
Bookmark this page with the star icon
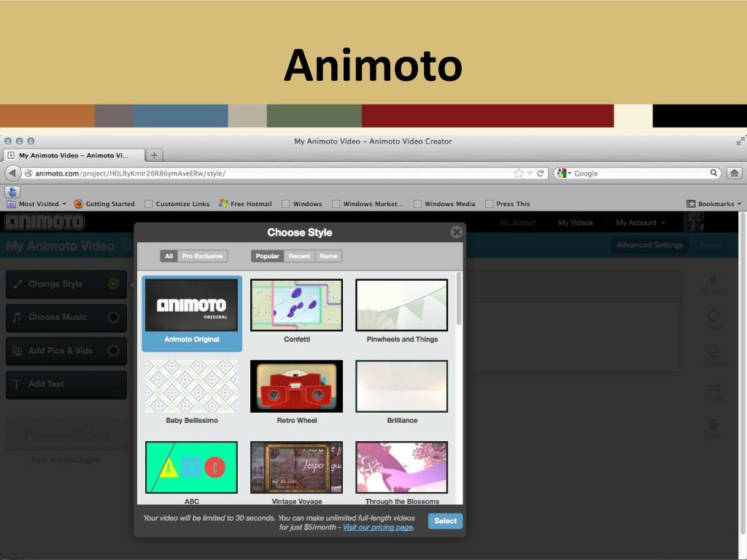pyautogui.click(x=519, y=174)
